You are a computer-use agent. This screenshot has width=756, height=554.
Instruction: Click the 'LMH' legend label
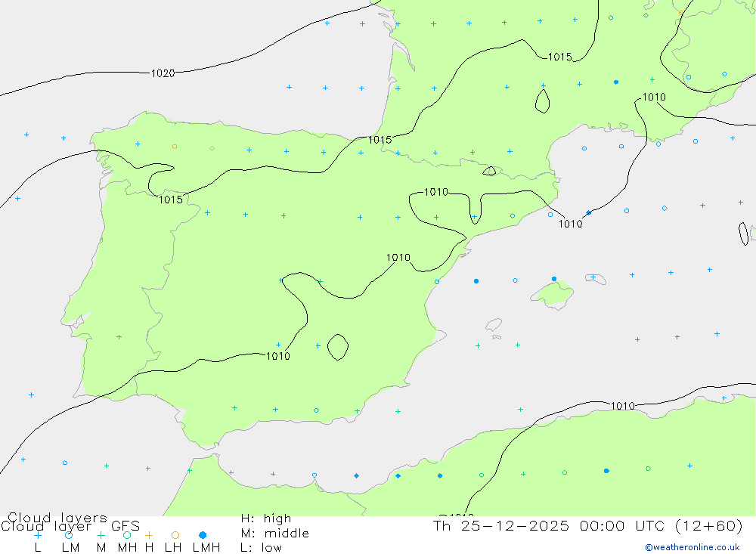coord(206,548)
